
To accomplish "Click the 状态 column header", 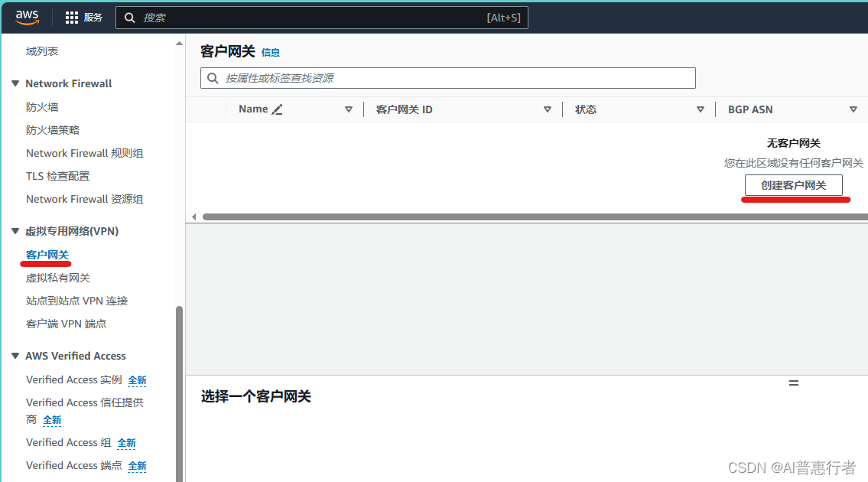I will [586, 109].
